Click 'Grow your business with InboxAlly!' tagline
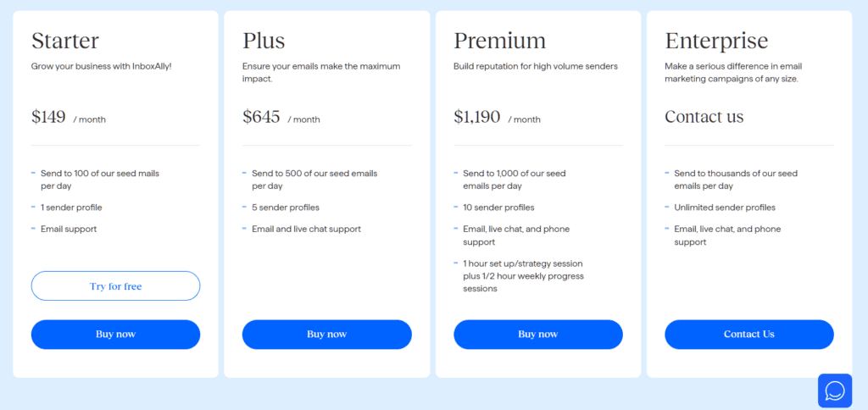Image resolution: width=868 pixels, height=410 pixels. 102,66
